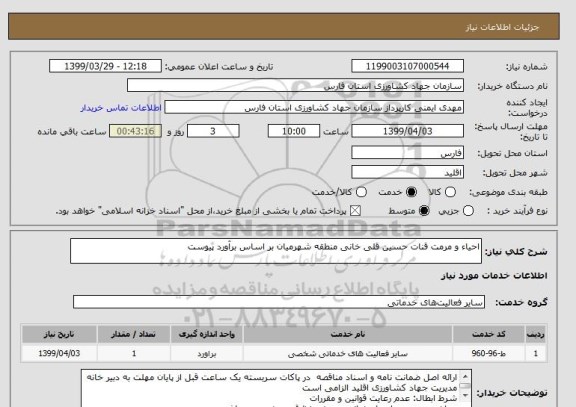Click the request creator field مهدی ایمنی
The width and height of the screenshot is (576, 407).
[x=314, y=108]
